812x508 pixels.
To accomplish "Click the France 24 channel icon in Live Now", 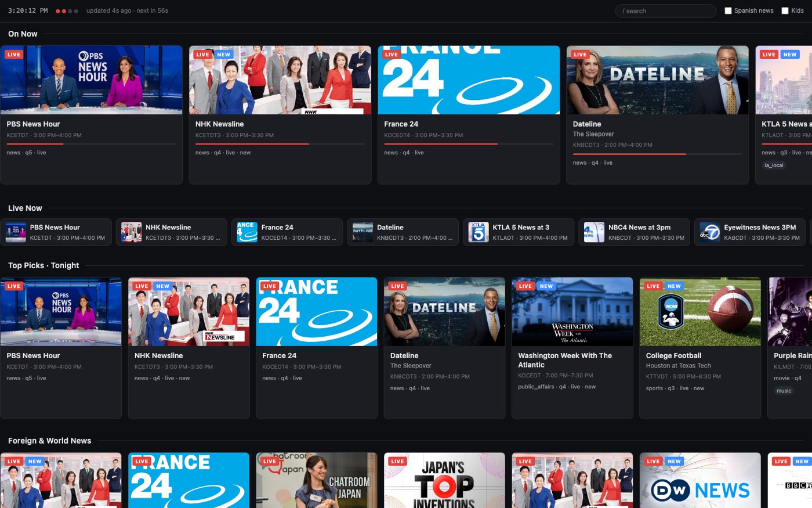I will [247, 232].
